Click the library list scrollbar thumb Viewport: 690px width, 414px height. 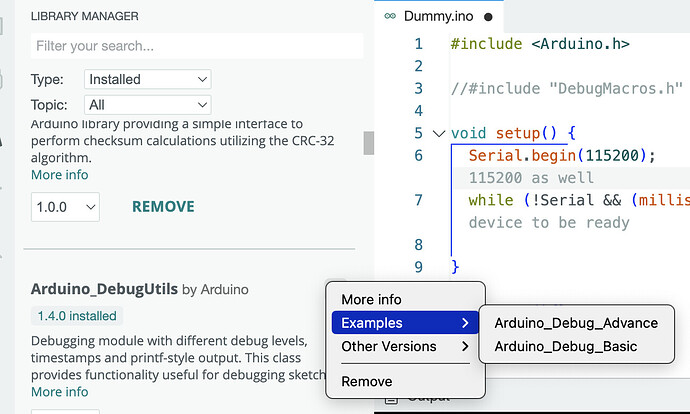pyautogui.click(x=369, y=142)
